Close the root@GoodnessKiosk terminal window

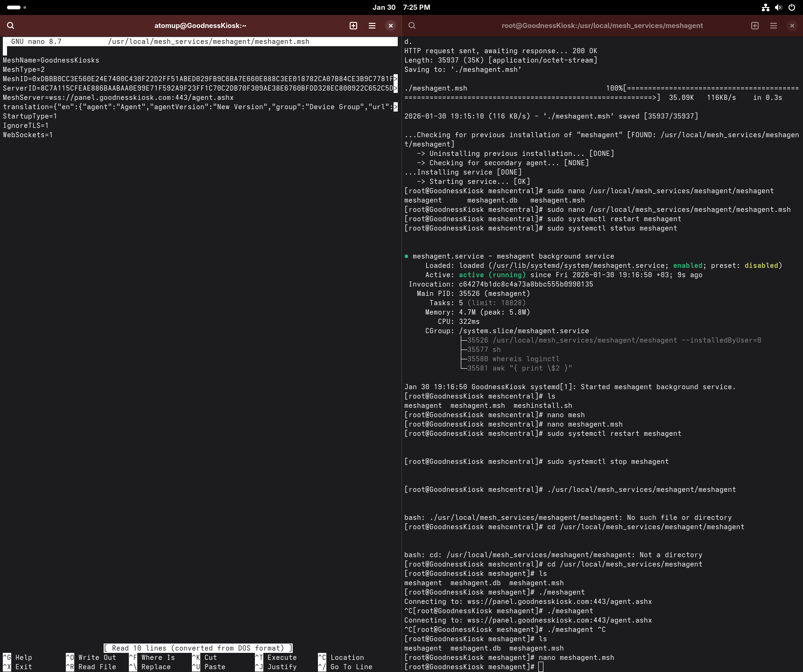click(792, 26)
